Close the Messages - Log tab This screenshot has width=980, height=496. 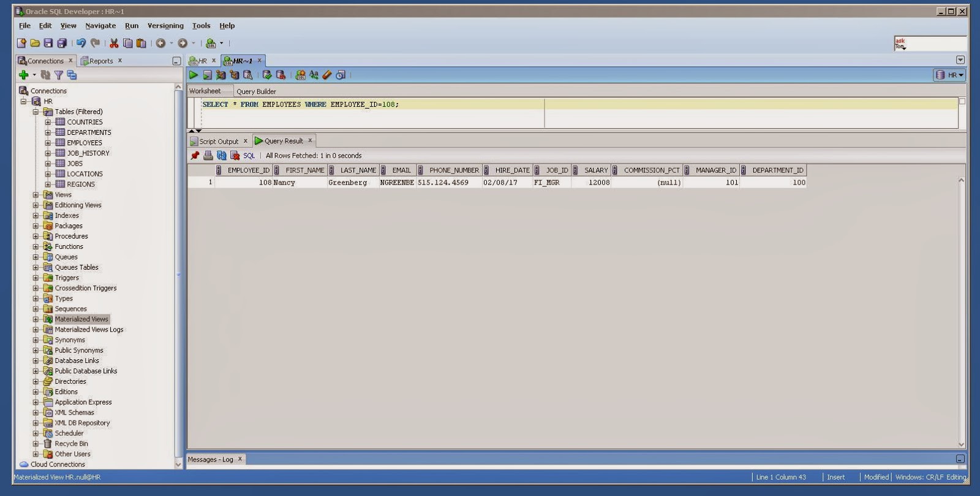tap(240, 459)
